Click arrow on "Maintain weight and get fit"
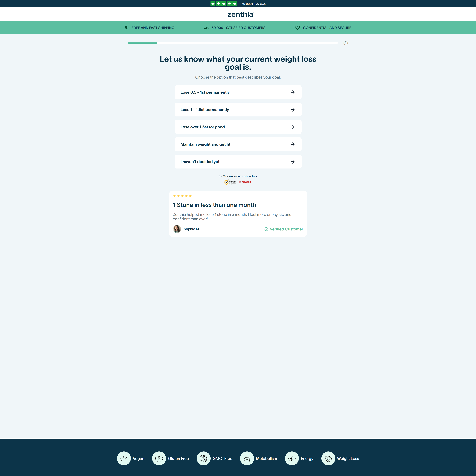 point(292,144)
